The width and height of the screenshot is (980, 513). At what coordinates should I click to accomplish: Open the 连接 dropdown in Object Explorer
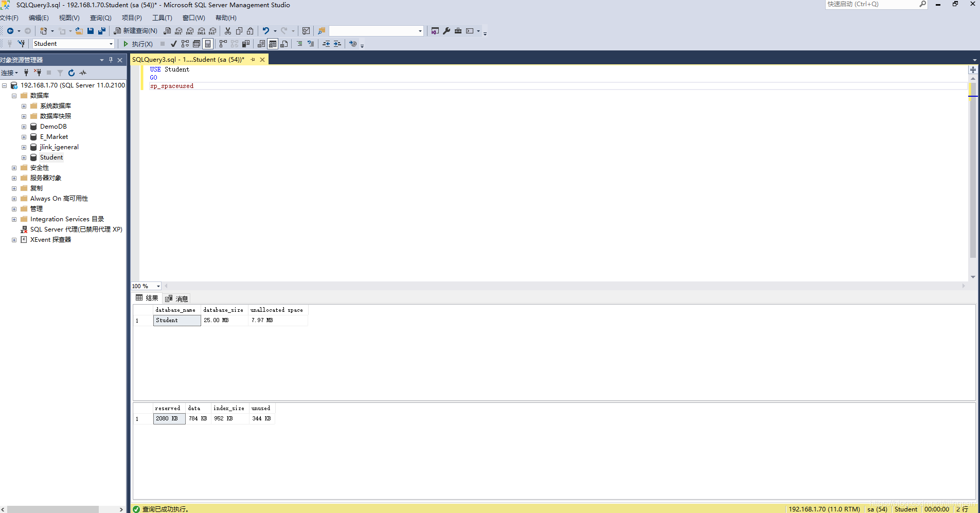pos(9,73)
